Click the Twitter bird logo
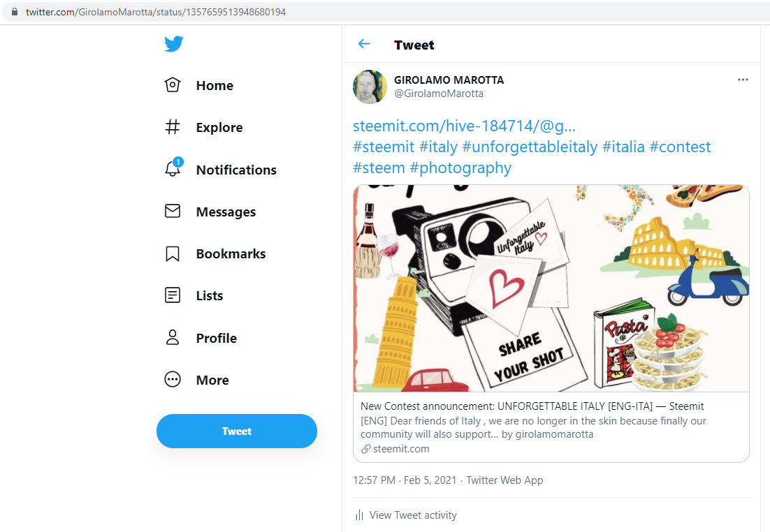Viewport: 770px width, 532px height. pyautogui.click(x=174, y=44)
